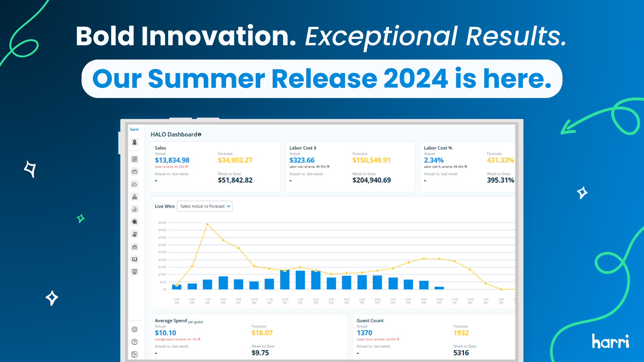The height and width of the screenshot is (362, 644).
Task: Click the globe search icon in sidebar
Action: pos(135,222)
